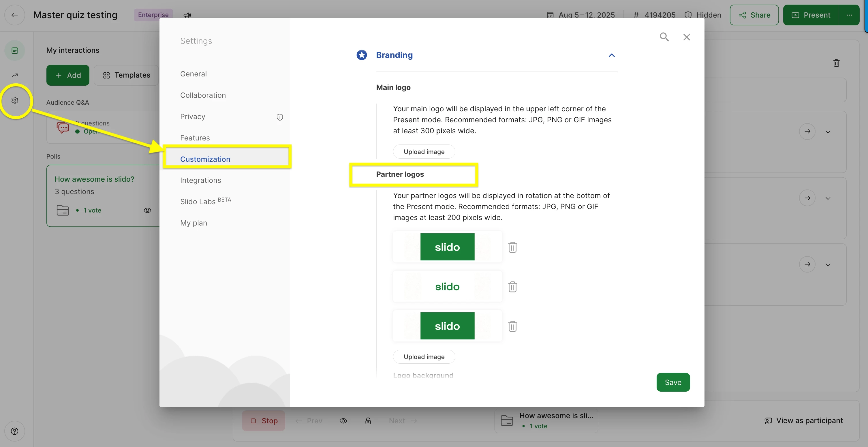Screen dimensions: 868x447
Task: Select the Features settings tab
Action: 195,138
